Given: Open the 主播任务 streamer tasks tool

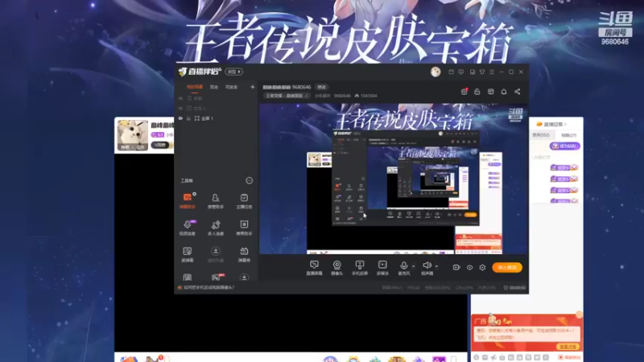Looking at the screenshot, I should point(244,200).
